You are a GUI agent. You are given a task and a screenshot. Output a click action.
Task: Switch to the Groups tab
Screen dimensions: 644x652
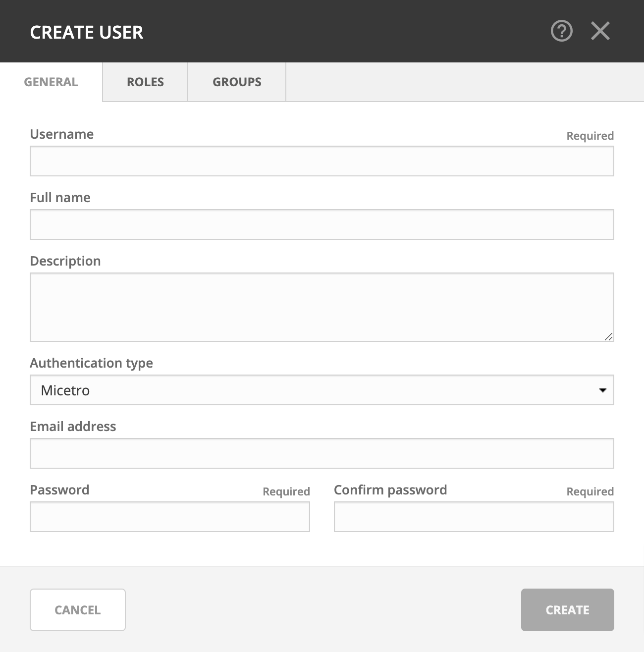pyautogui.click(x=237, y=82)
